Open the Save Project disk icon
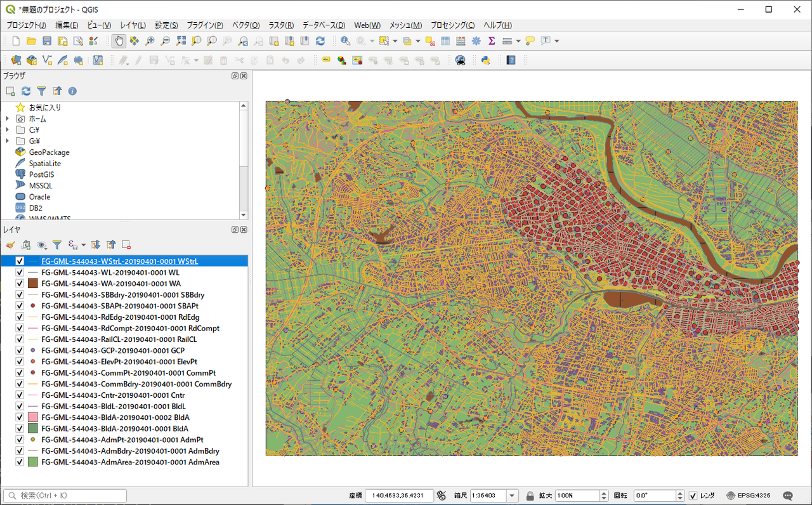 tap(47, 41)
